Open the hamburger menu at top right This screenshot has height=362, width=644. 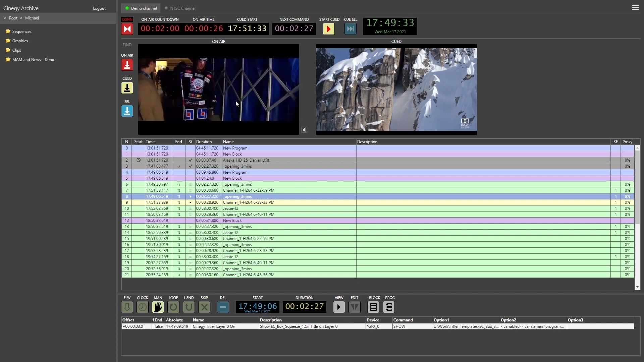click(635, 7)
